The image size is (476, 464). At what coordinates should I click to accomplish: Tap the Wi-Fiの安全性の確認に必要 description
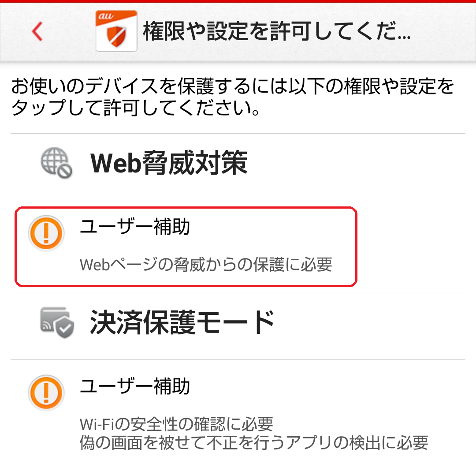(x=176, y=424)
